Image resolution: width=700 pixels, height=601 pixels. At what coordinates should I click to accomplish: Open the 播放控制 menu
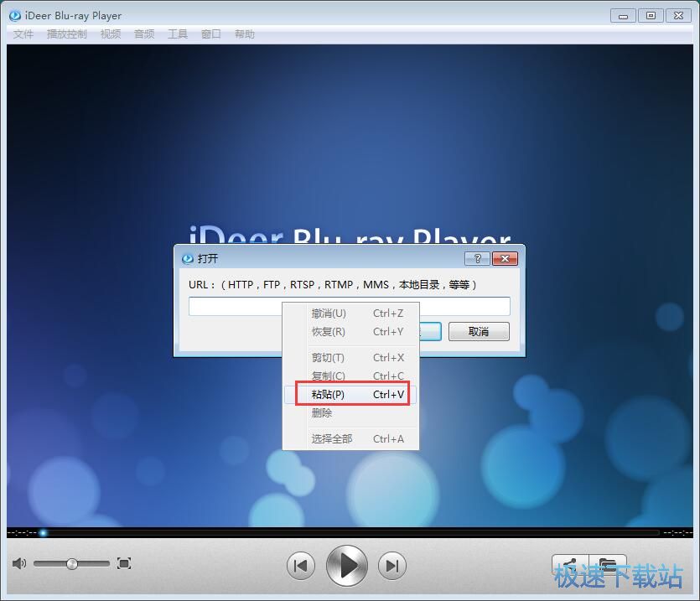pos(66,34)
